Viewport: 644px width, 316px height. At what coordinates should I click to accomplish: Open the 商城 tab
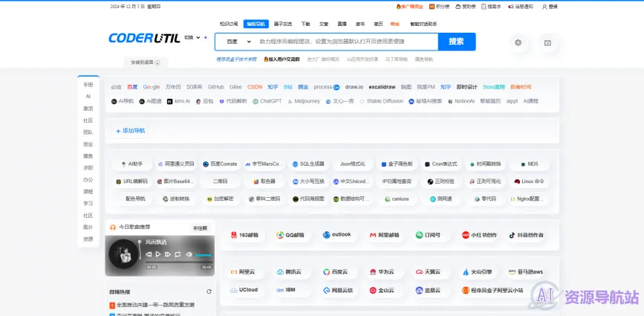pyautogui.click(x=394, y=24)
